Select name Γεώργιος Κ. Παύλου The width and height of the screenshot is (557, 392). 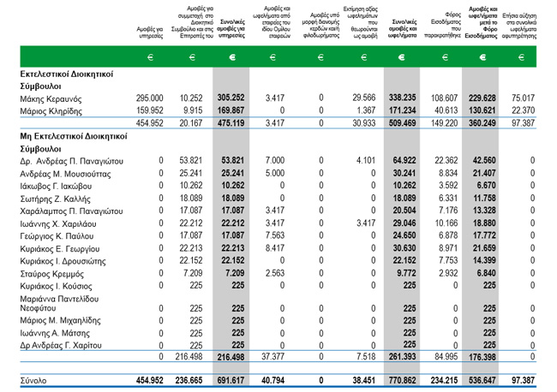pyautogui.click(x=57, y=236)
